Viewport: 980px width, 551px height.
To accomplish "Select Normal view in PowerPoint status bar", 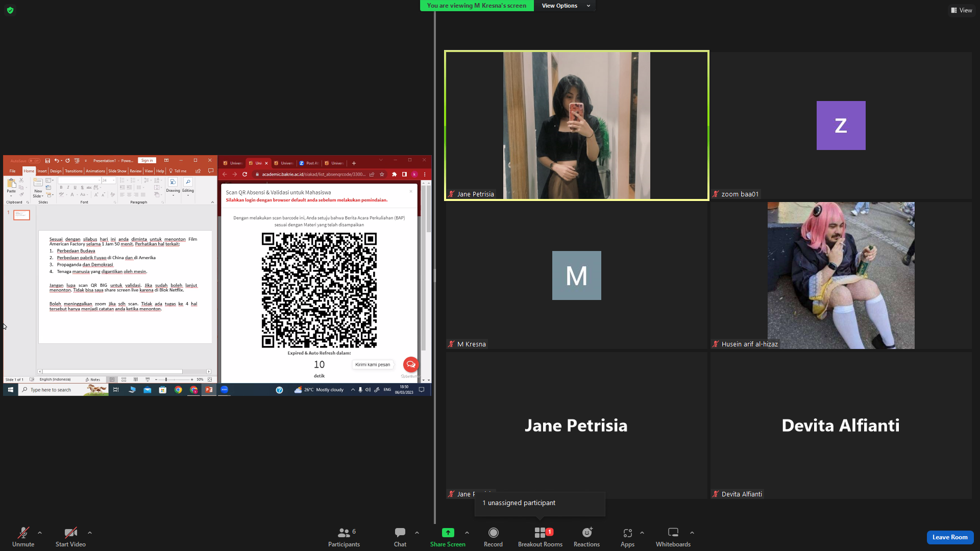I will [x=112, y=380].
